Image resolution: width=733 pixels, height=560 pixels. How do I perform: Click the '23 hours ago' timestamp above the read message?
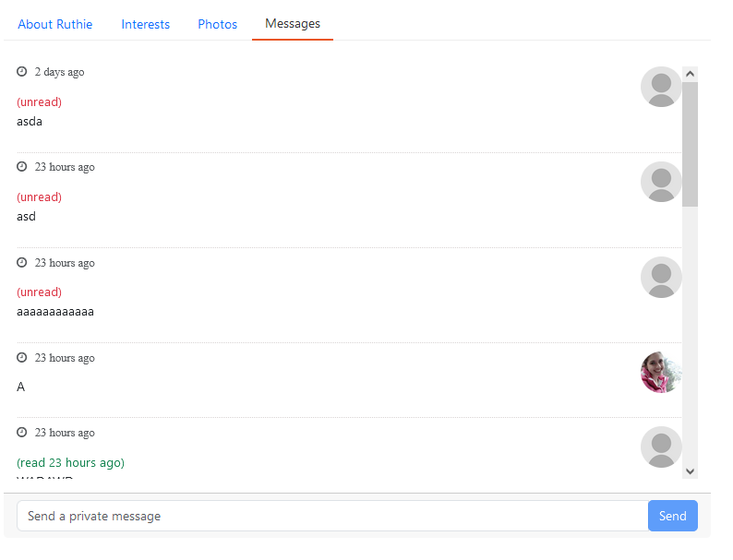click(65, 433)
